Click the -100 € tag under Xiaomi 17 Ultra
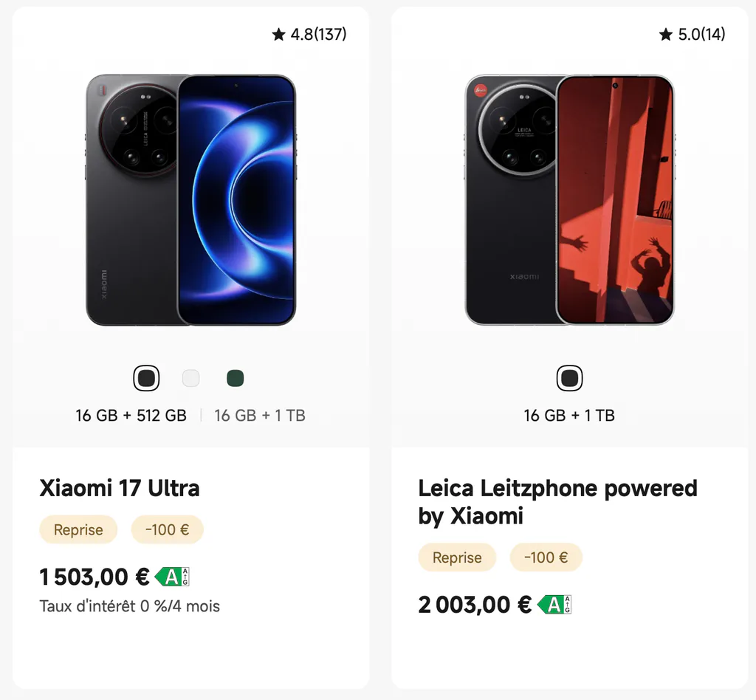The height and width of the screenshot is (700, 756). 168,530
